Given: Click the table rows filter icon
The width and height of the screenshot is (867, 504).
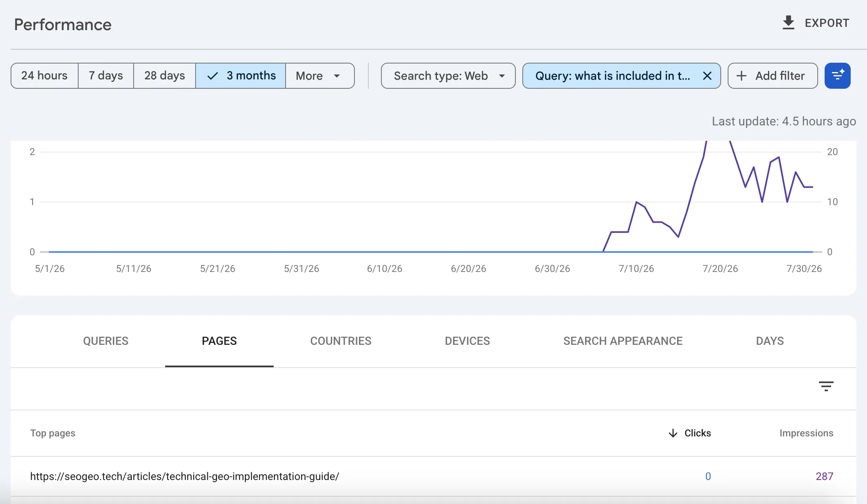Looking at the screenshot, I should [x=826, y=386].
